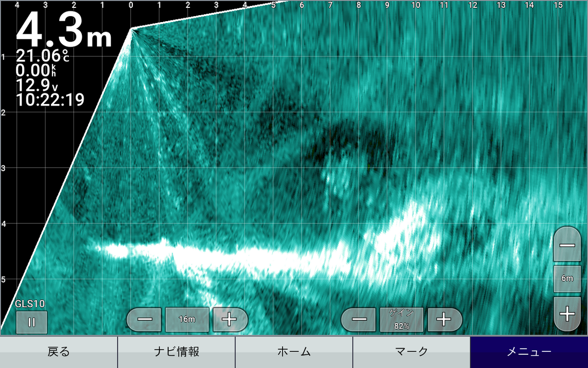Add a waypoint with マーク
The width and height of the screenshot is (588, 368).
[412, 352]
